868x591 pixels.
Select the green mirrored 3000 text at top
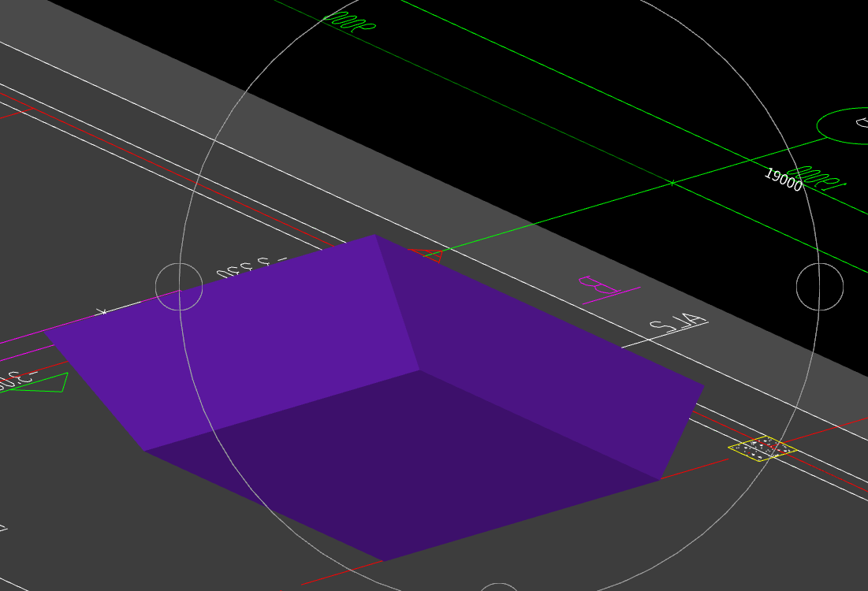(350, 23)
